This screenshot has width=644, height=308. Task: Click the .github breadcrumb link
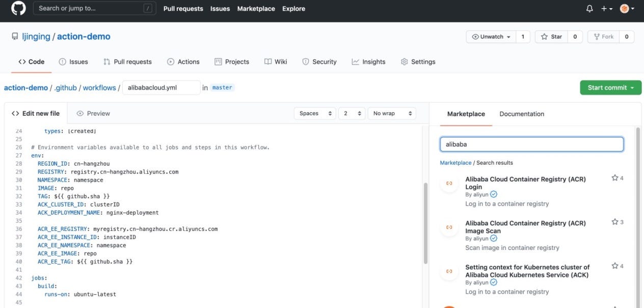tap(66, 88)
